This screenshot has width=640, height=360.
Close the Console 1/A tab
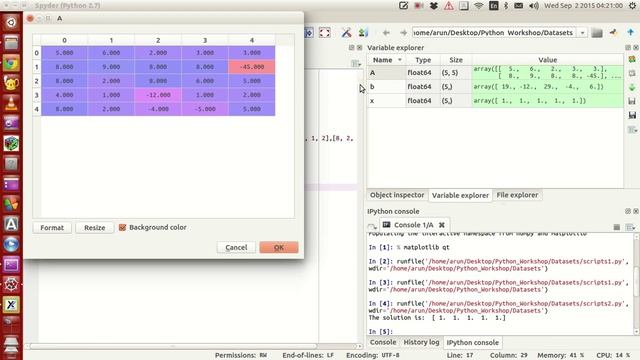(442, 225)
